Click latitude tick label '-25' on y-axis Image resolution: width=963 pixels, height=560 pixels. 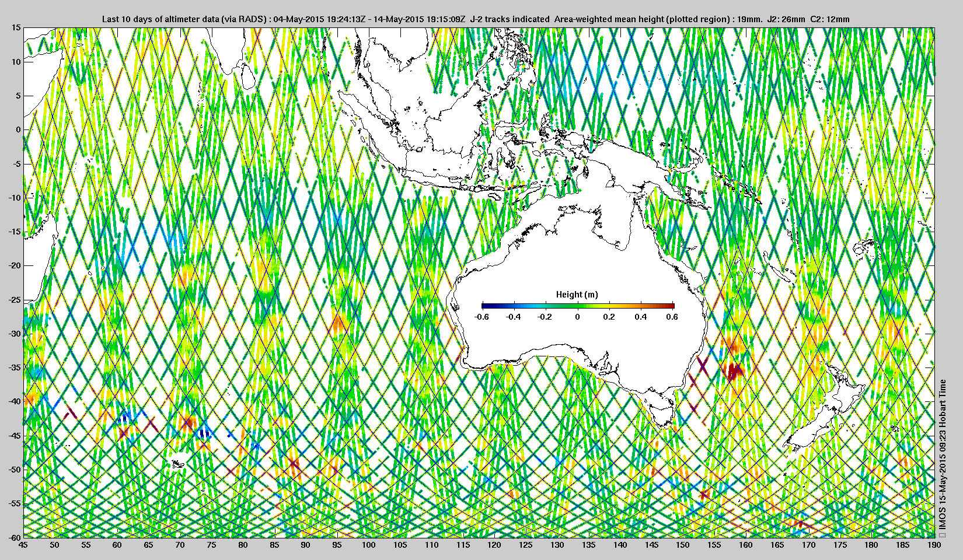point(15,299)
